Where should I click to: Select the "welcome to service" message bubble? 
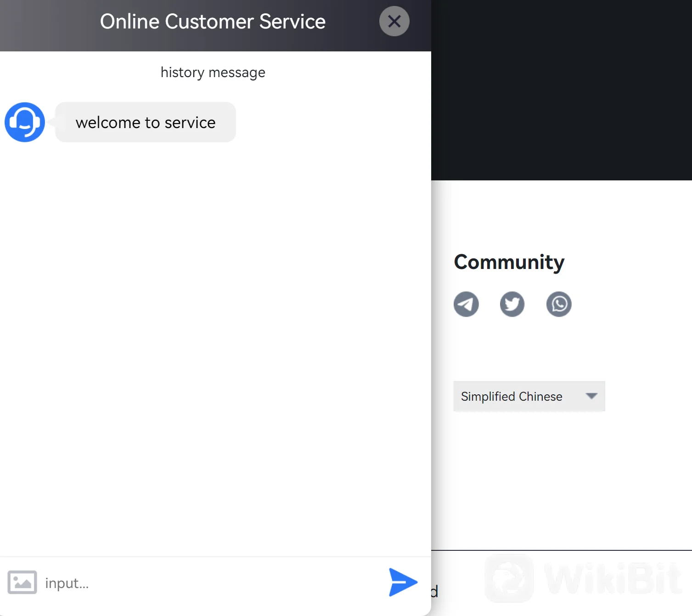click(145, 123)
